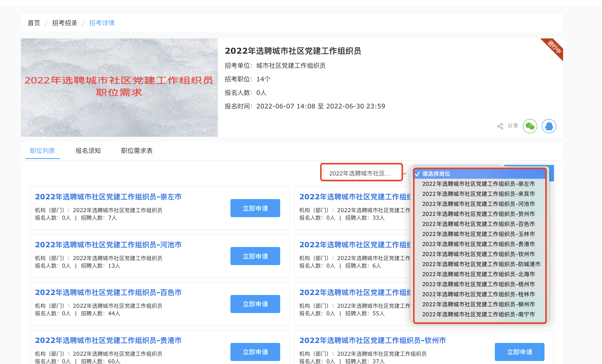Select the 请选择岗位 checked option
This screenshot has height=364, width=602.
point(436,174)
